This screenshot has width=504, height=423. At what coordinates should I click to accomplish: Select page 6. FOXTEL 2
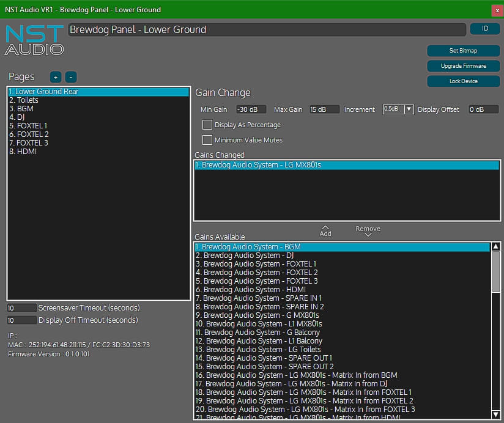(x=98, y=134)
